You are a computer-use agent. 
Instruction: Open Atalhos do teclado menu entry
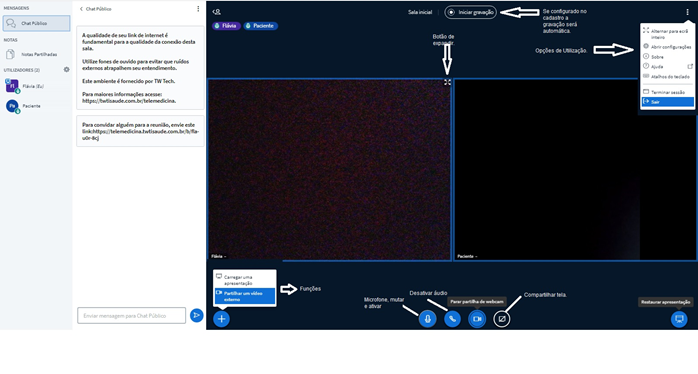667,77
